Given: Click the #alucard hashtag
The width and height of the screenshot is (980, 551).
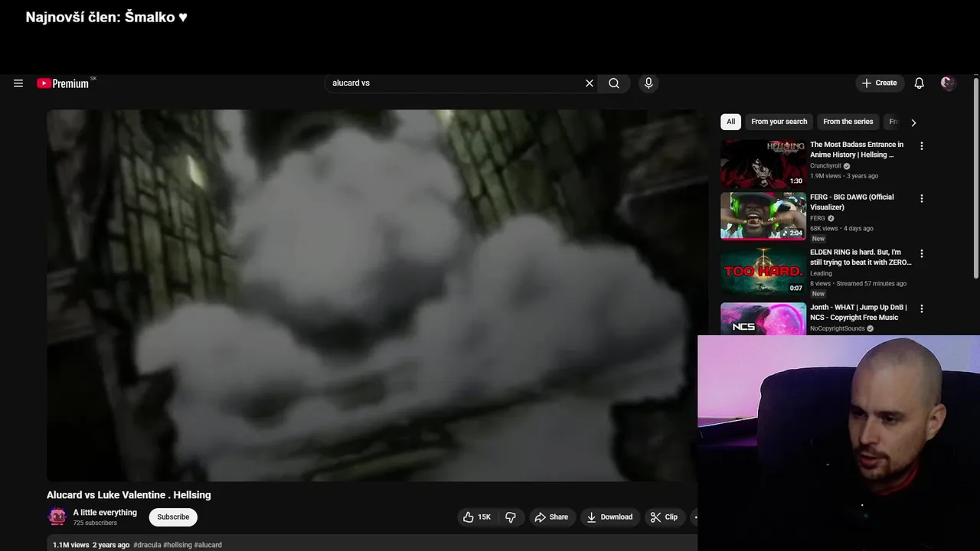Looking at the screenshot, I should coord(208,545).
